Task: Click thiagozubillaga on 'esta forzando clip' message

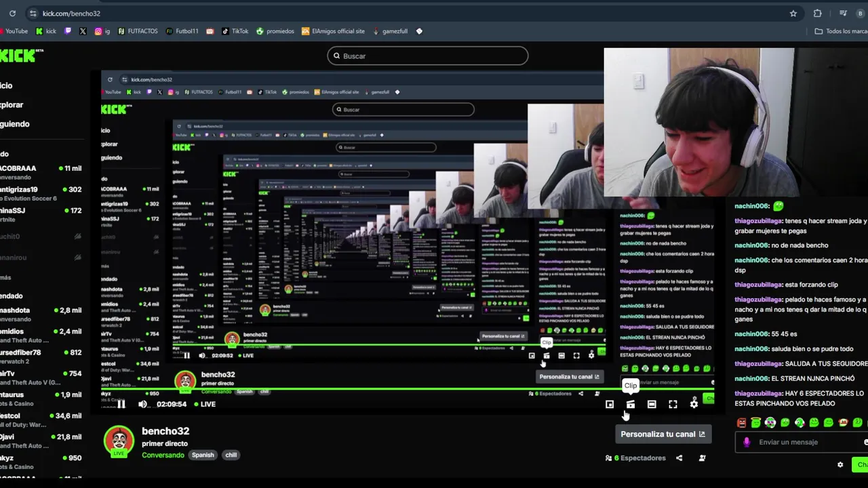Action: click(758, 285)
